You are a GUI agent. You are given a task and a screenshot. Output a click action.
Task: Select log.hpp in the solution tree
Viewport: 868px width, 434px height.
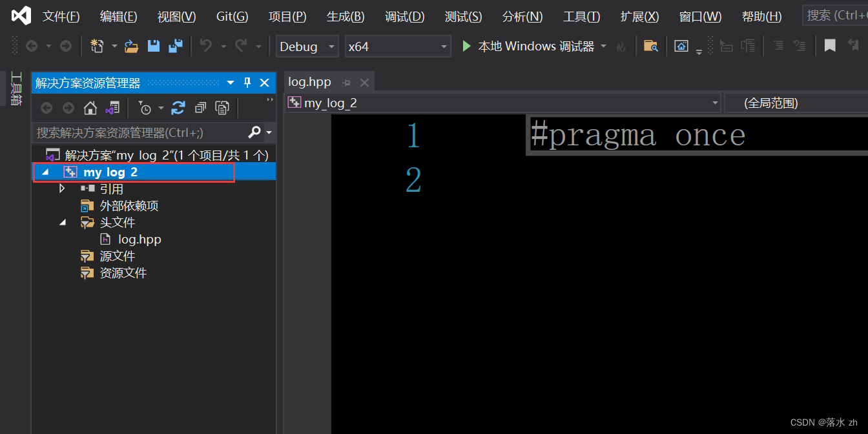click(139, 239)
